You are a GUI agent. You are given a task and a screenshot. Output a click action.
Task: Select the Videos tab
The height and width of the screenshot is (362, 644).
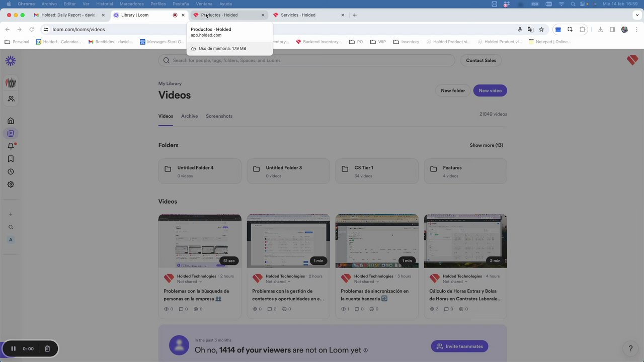[166, 116]
